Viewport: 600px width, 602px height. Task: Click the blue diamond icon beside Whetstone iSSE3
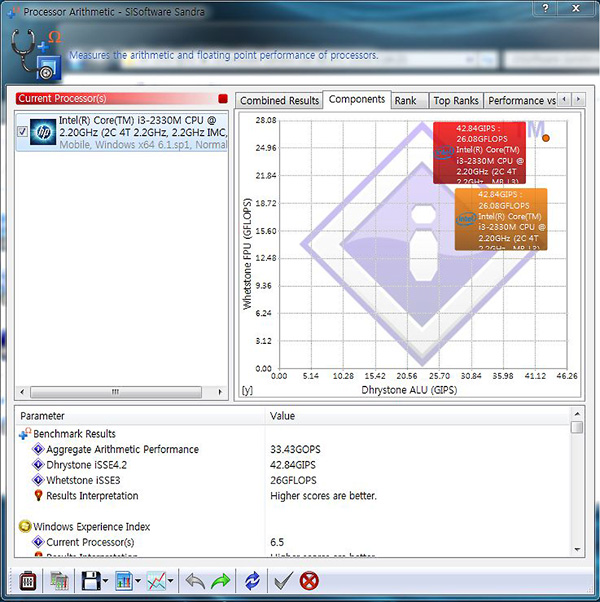pyautogui.click(x=38, y=480)
